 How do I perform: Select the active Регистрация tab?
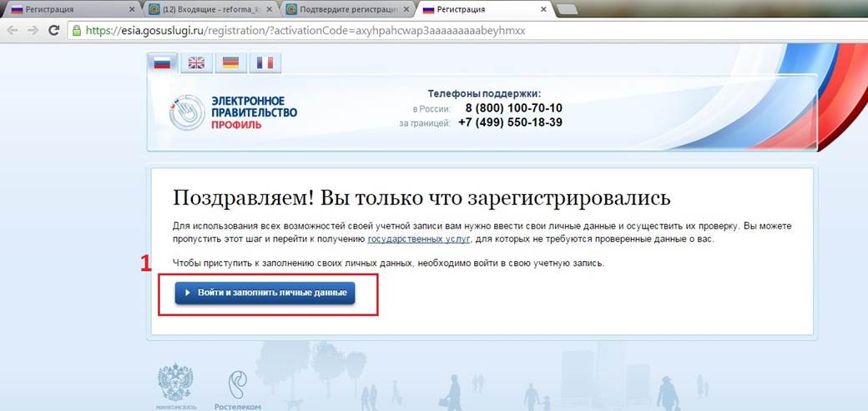(x=483, y=9)
